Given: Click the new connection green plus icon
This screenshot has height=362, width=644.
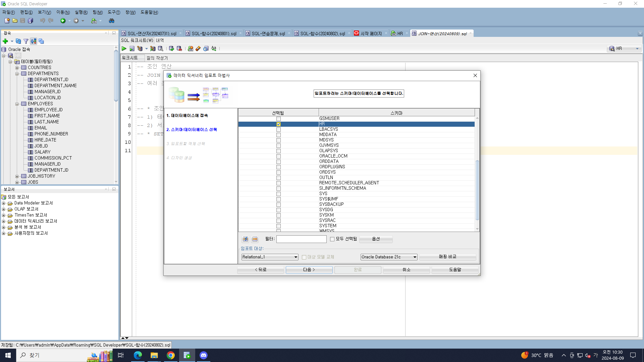Looking at the screenshot, I should click(5, 41).
